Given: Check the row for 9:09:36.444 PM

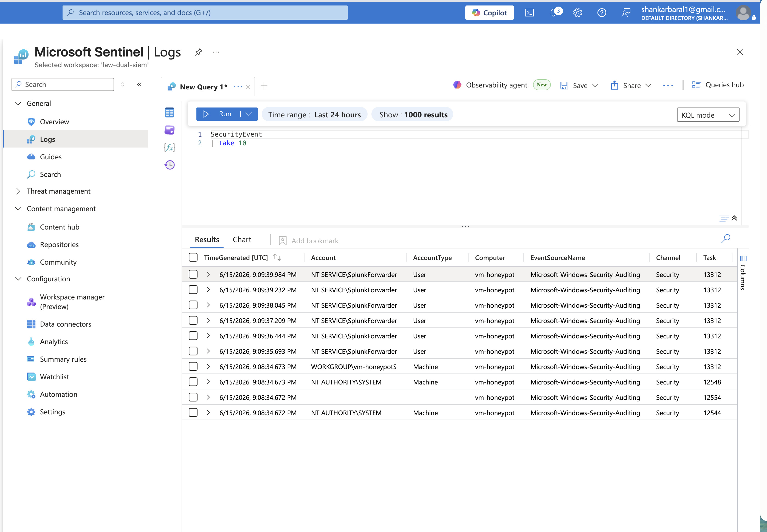Looking at the screenshot, I should [193, 336].
